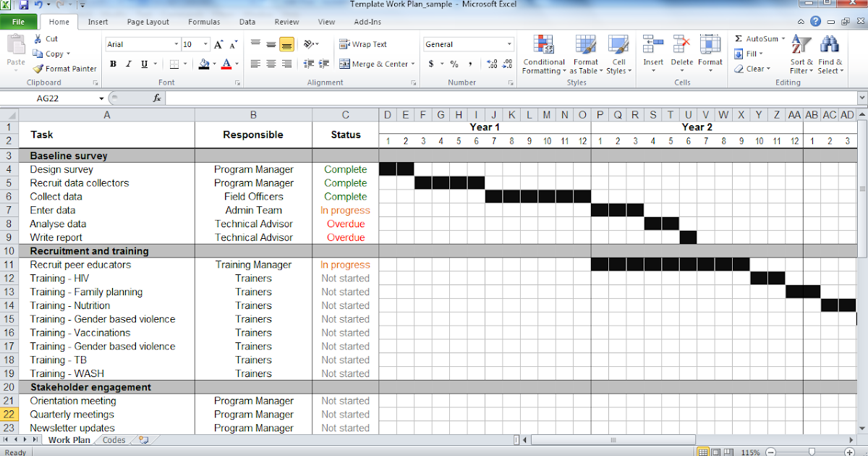Viewport: 868px width, 456px height.
Task: Toggle the highlighted bottom align button
Action: [x=286, y=44]
